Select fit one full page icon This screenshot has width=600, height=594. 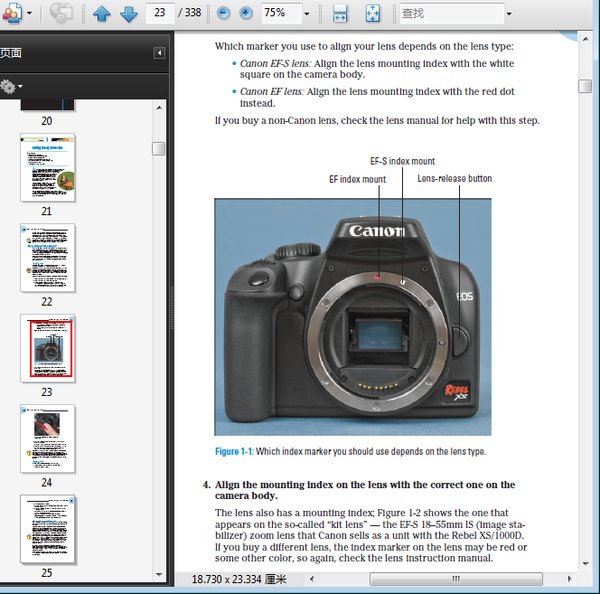[373, 13]
